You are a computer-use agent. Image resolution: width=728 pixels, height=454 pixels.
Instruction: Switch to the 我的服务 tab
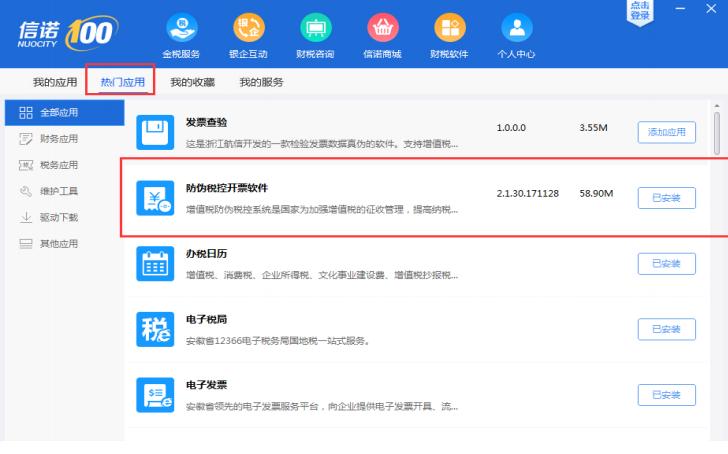click(261, 82)
